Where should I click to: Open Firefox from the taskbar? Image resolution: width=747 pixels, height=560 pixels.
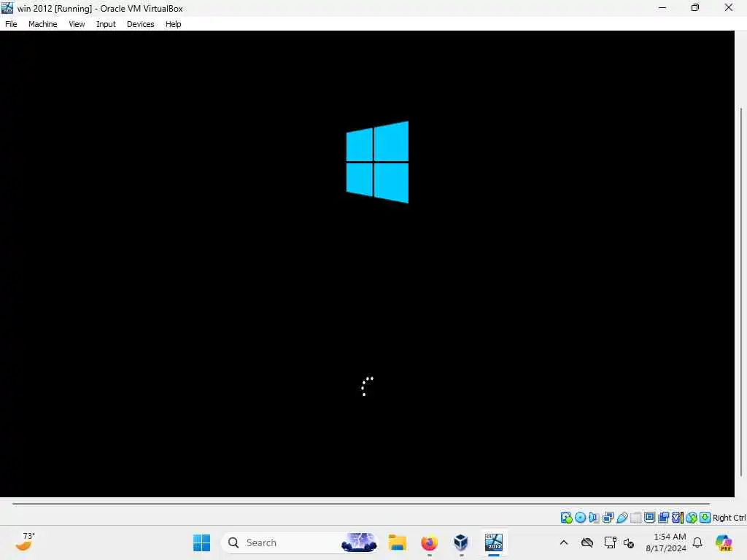pos(429,542)
